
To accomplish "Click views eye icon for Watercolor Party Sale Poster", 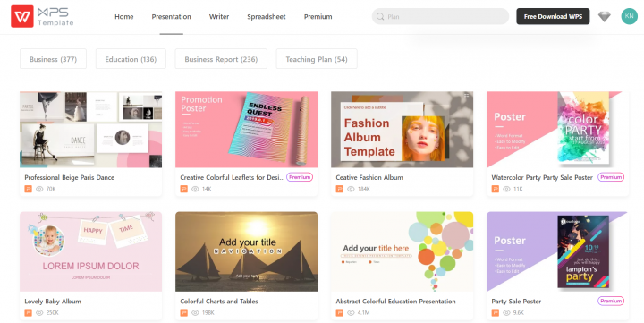I will pyautogui.click(x=506, y=189).
